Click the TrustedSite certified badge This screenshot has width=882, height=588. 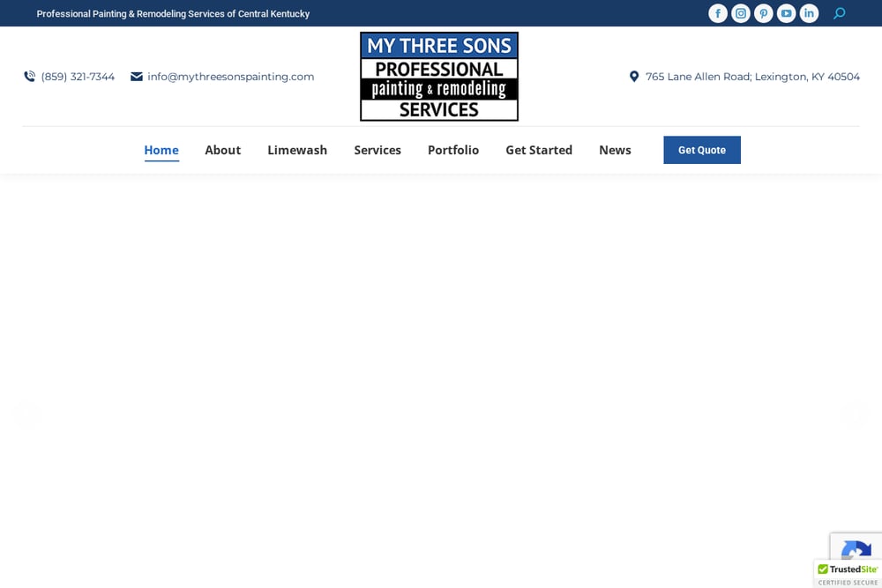pyautogui.click(x=848, y=574)
